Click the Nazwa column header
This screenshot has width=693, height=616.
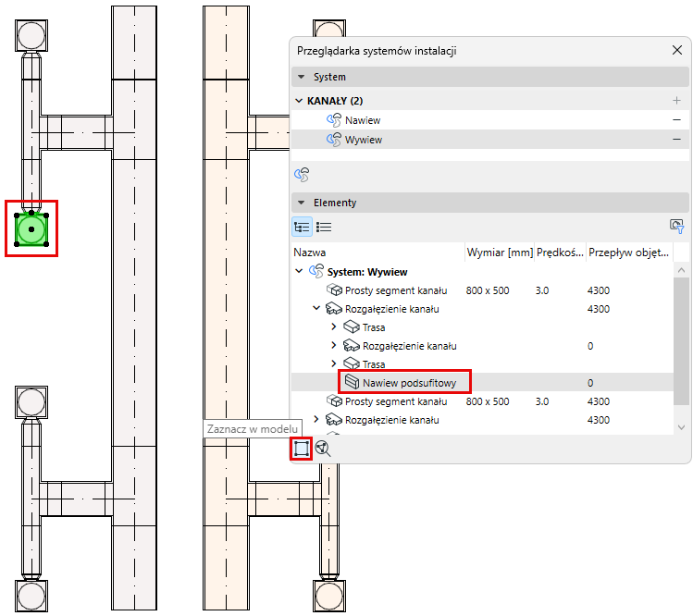(378, 253)
